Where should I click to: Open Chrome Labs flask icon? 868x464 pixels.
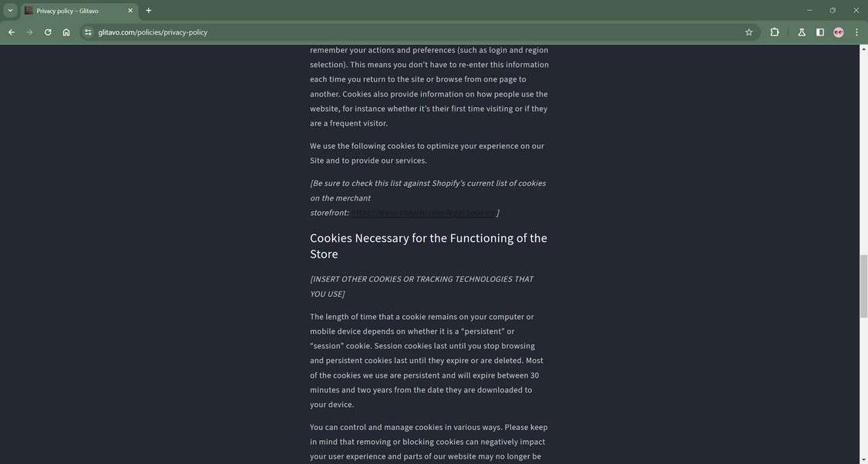(802, 32)
